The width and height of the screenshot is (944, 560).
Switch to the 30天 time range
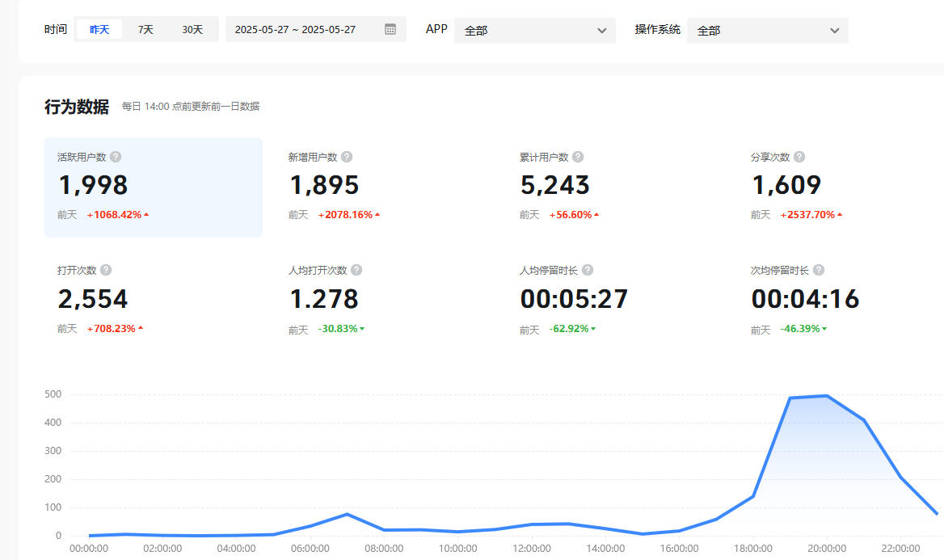tap(192, 29)
